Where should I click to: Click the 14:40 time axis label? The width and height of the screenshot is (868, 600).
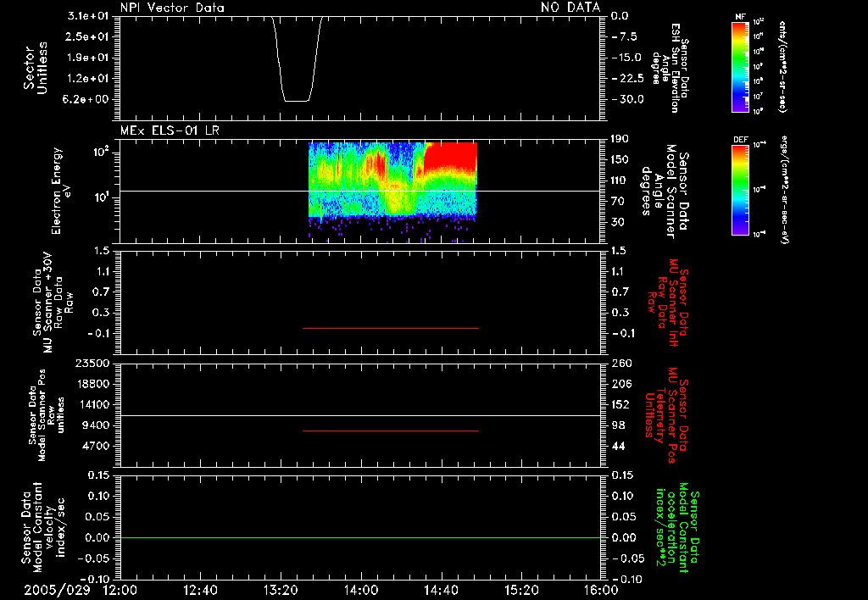(441, 590)
